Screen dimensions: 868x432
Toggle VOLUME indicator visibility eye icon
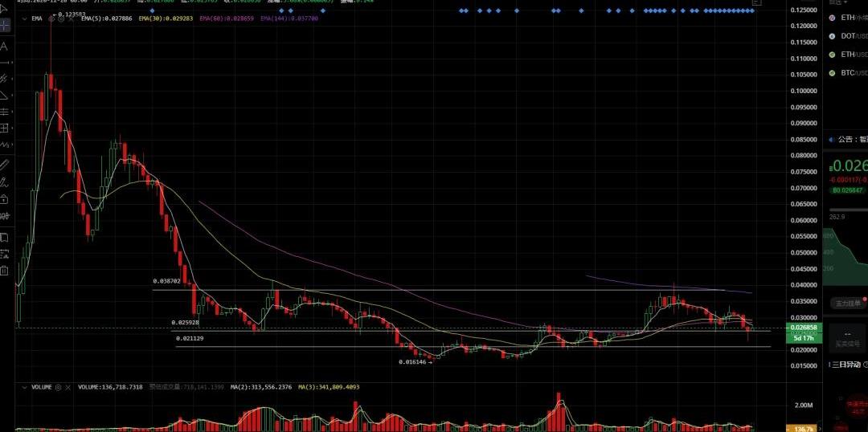(59, 387)
